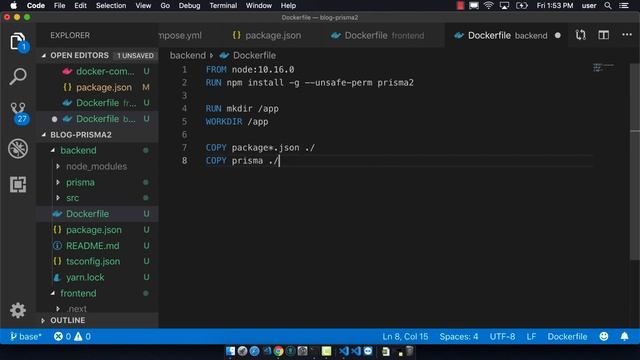The width and height of the screenshot is (640, 360).
Task: Click errors and warnings count in status bar
Action: (x=72, y=336)
